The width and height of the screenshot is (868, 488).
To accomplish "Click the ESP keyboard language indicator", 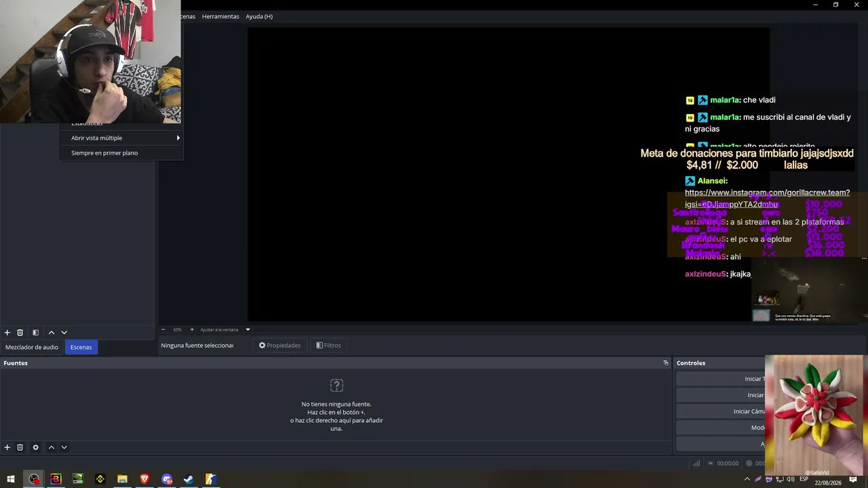I will point(804,479).
